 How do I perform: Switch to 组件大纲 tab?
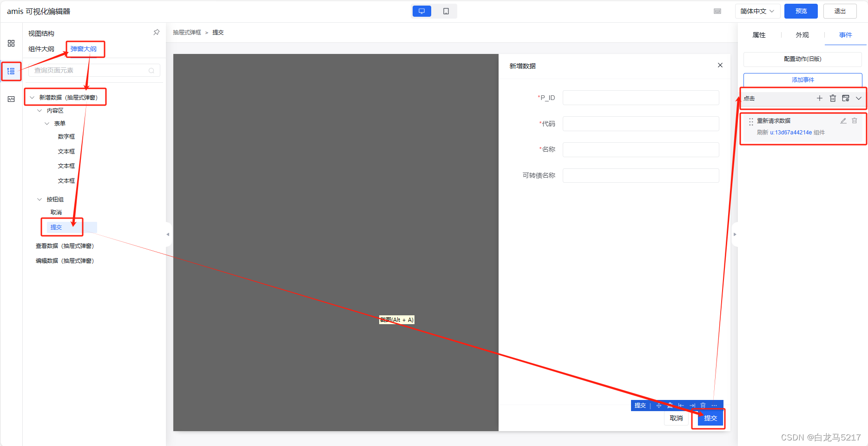(41, 49)
